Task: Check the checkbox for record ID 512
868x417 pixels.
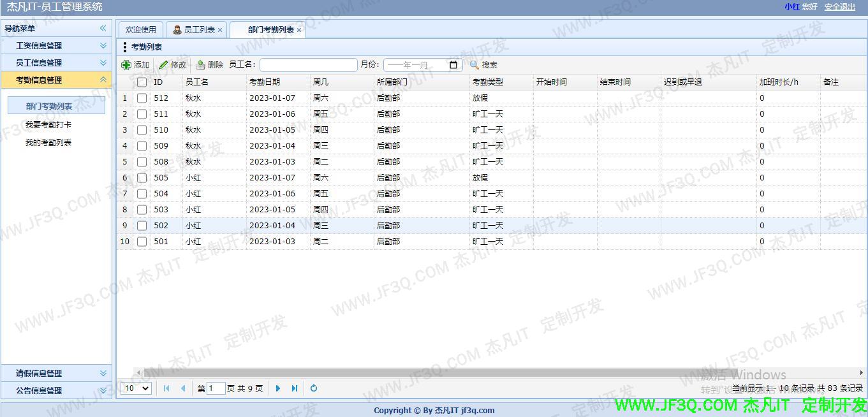Action: 142,98
